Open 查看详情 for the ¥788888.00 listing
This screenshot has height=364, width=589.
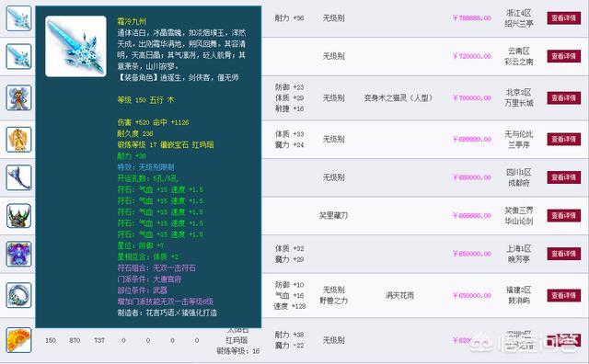click(x=563, y=18)
